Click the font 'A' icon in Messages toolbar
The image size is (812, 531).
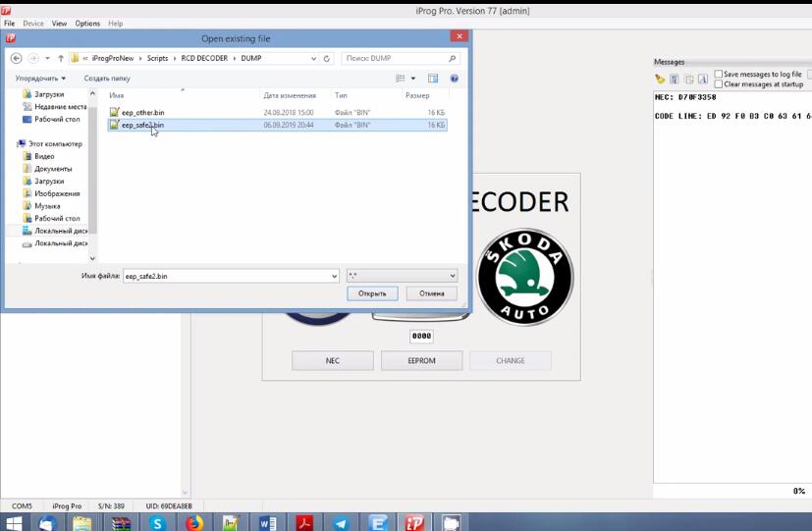click(703, 80)
